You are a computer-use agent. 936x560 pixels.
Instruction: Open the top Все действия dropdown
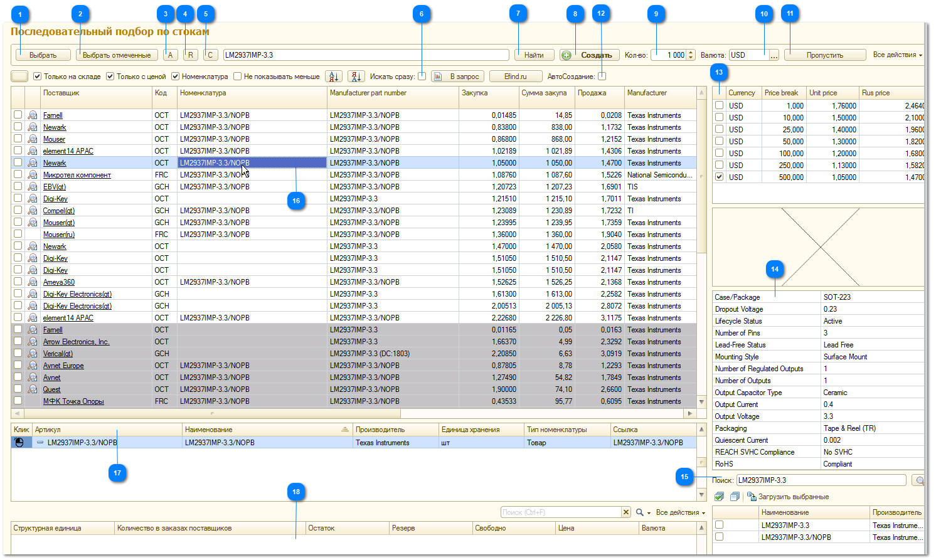897,55
